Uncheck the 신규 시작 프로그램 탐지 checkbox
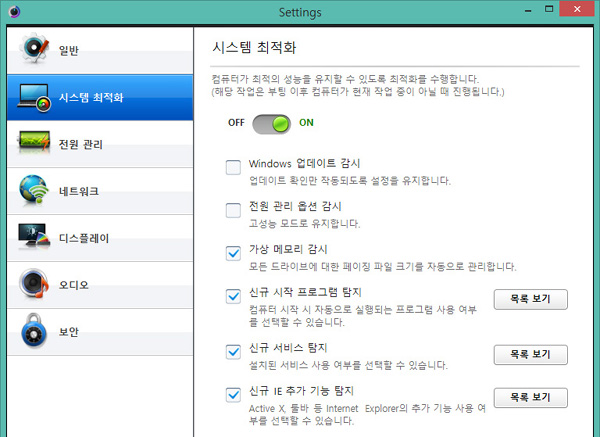Screen dimensions: 600x437 tap(233, 296)
